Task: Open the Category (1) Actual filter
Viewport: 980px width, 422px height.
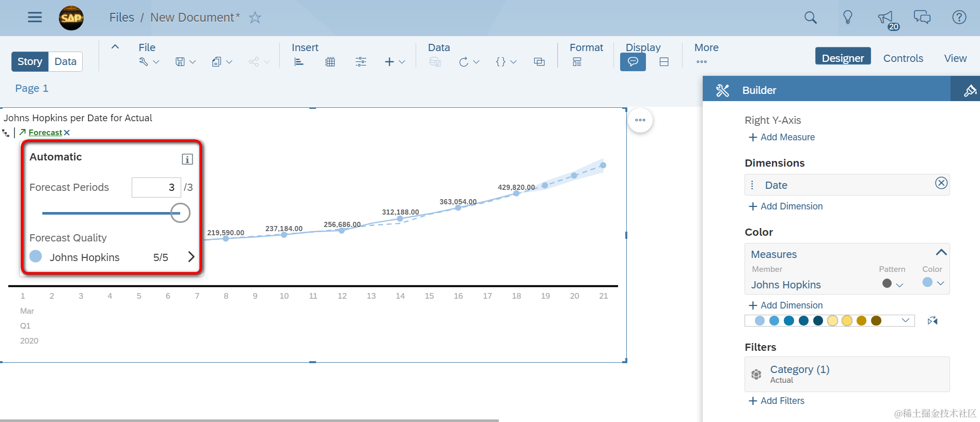Action: click(x=847, y=374)
